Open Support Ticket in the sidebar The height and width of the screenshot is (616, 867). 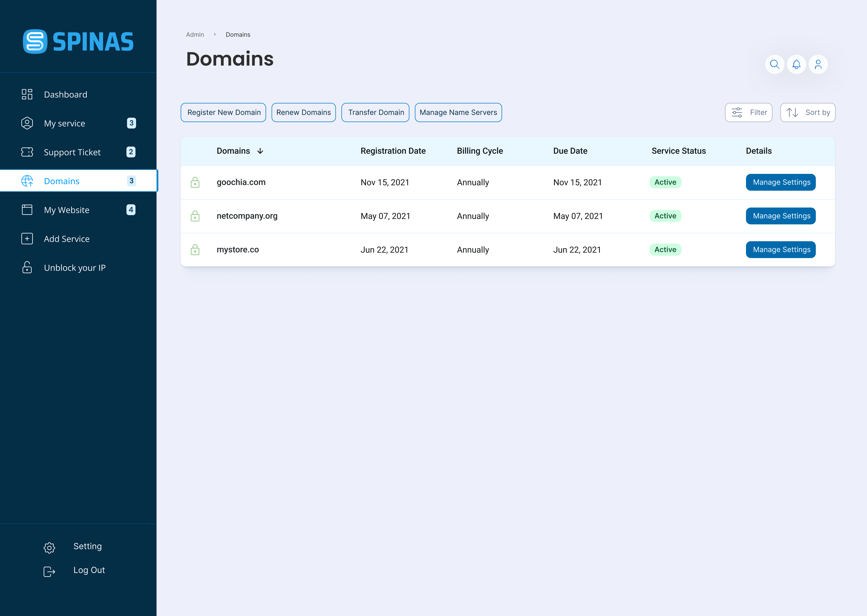tap(72, 152)
